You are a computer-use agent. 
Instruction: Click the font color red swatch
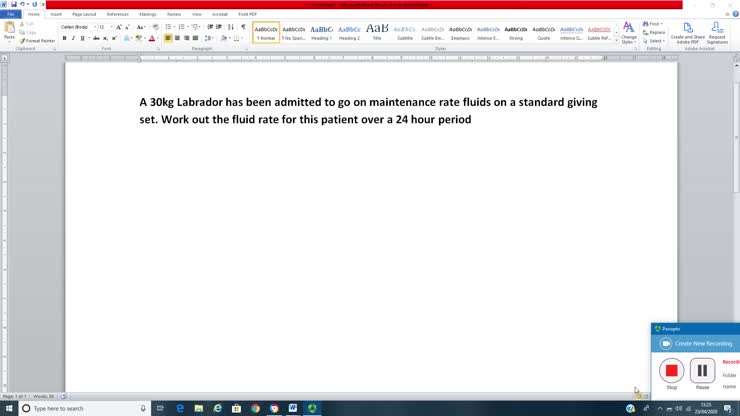151,38
